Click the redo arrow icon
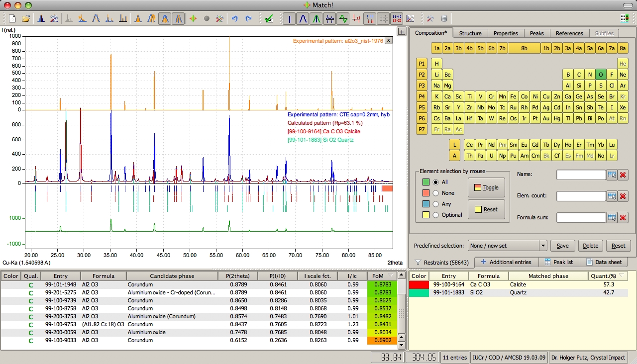Image resolution: width=637 pixels, height=364 pixels. click(248, 19)
